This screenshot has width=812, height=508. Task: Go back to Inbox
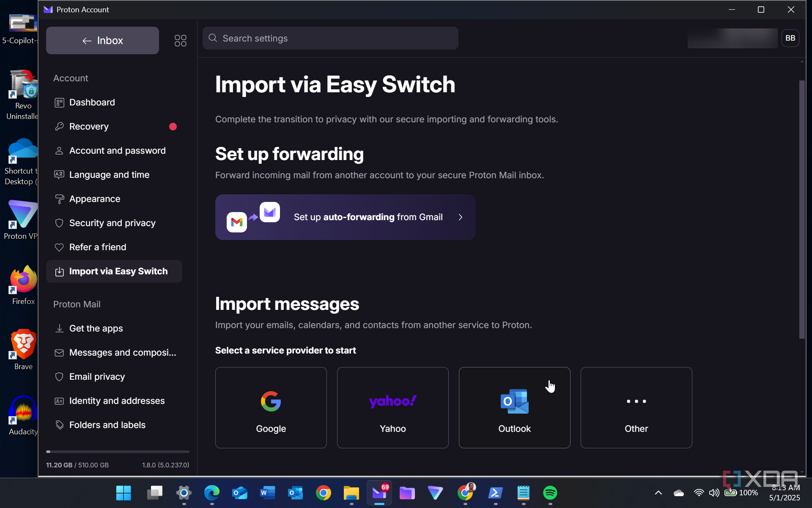[x=102, y=40]
